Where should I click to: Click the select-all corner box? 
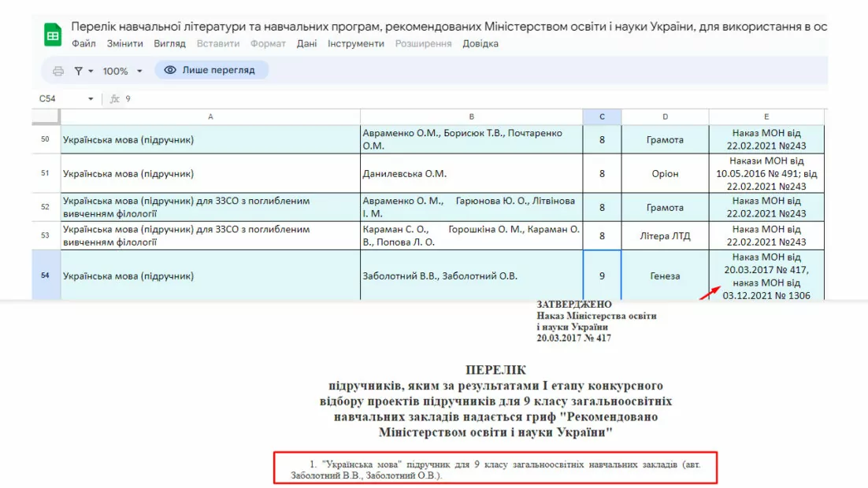[46, 116]
